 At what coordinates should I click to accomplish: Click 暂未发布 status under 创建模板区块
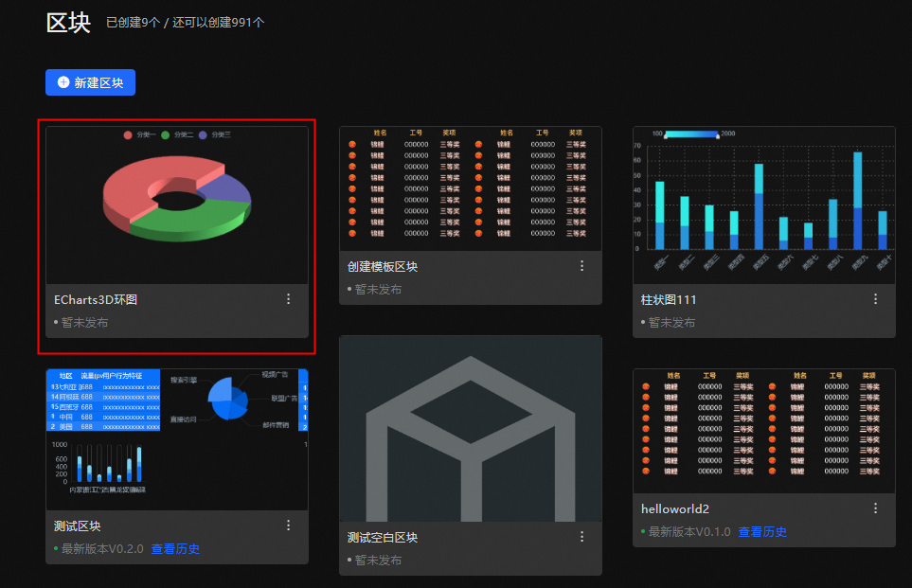tap(378, 289)
